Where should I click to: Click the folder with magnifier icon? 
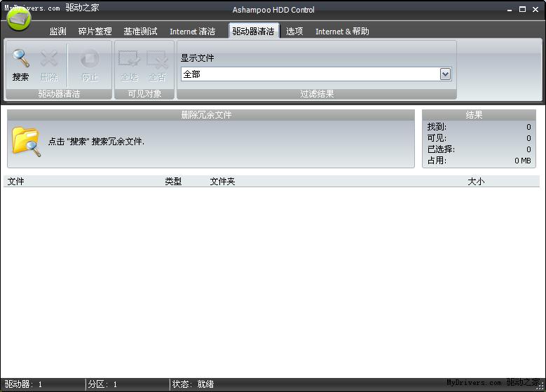[x=26, y=142]
